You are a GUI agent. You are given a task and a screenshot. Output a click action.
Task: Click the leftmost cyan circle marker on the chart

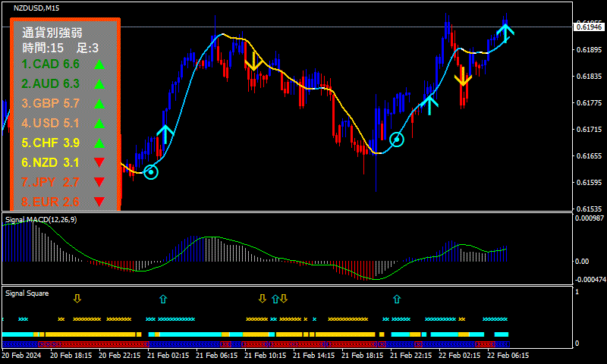[151, 172]
